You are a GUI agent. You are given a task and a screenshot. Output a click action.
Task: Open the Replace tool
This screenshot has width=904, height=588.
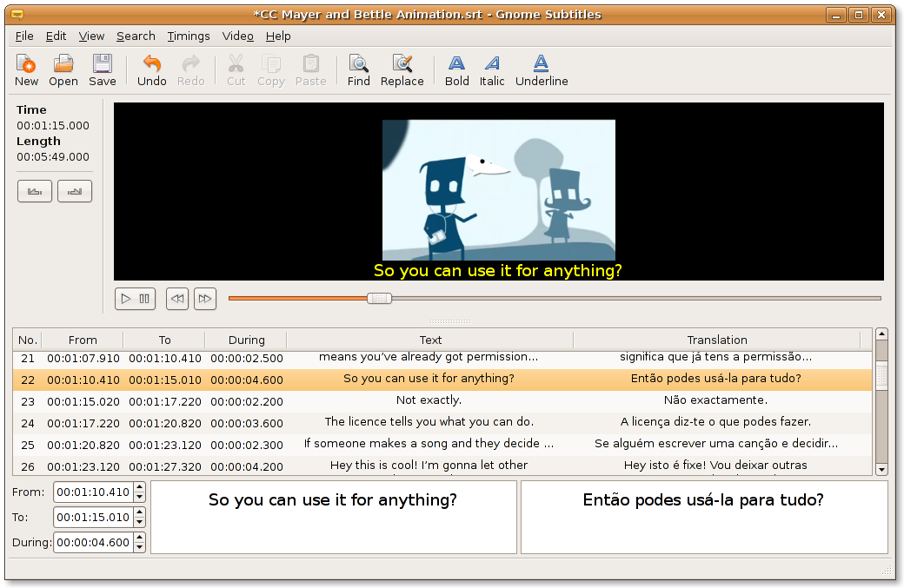[x=402, y=70]
